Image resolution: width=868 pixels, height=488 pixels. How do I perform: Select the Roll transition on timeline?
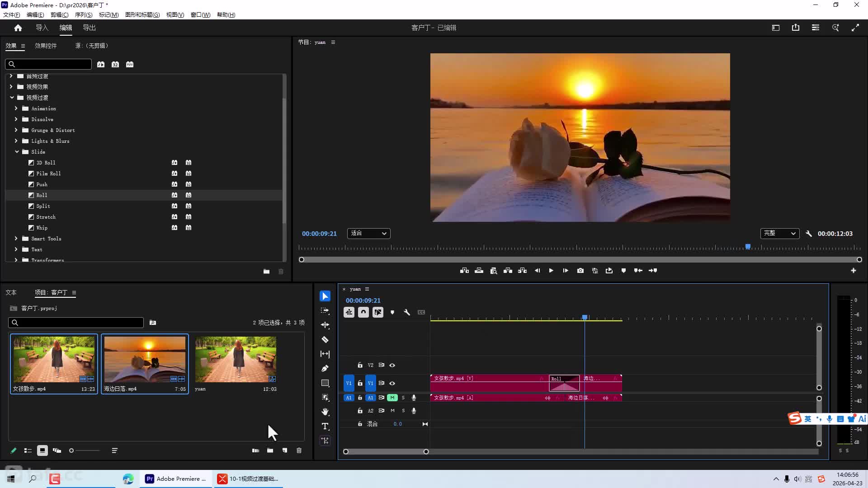pos(564,383)
